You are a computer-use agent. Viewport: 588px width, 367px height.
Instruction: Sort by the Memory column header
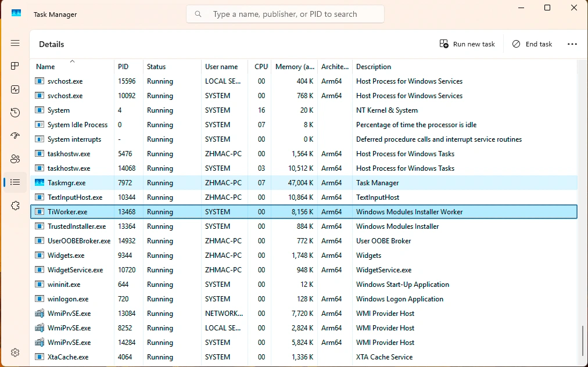coord(295,66)
